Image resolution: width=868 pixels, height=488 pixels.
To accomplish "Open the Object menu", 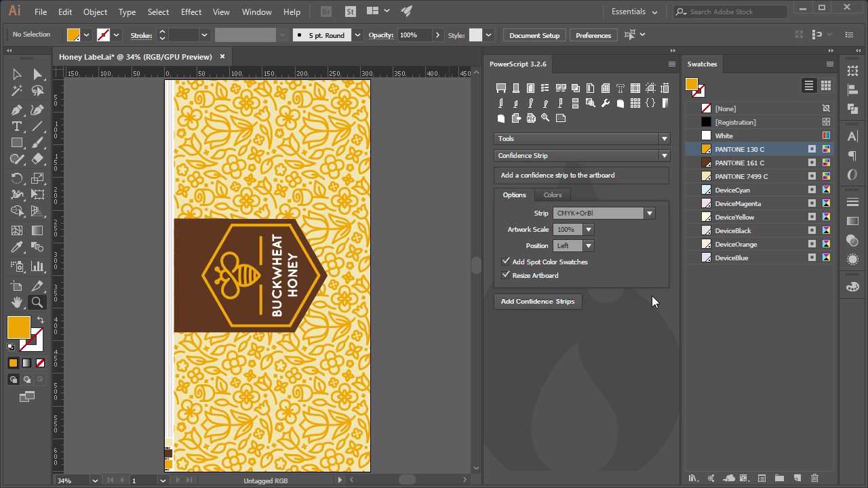I will coord(95,12).
